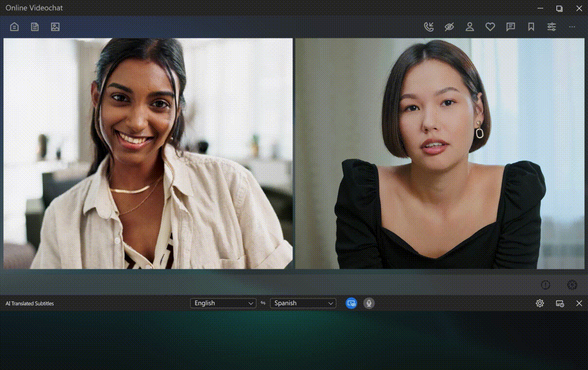This screenshot has height=370, width=588.
Task: Click the incoming call phone icon
Action: pos(429,27)
